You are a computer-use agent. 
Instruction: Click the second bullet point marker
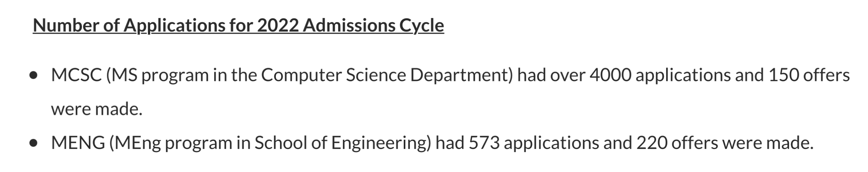point(35,144)
